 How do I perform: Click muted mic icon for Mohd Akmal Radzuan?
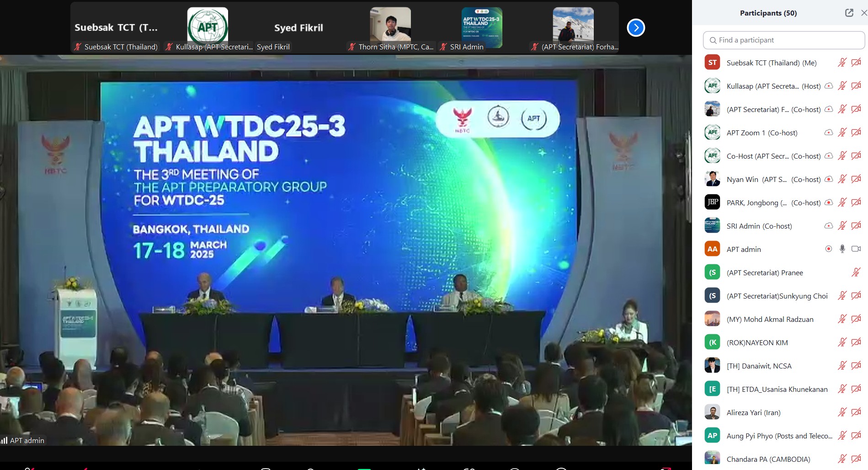click(842, 319)
